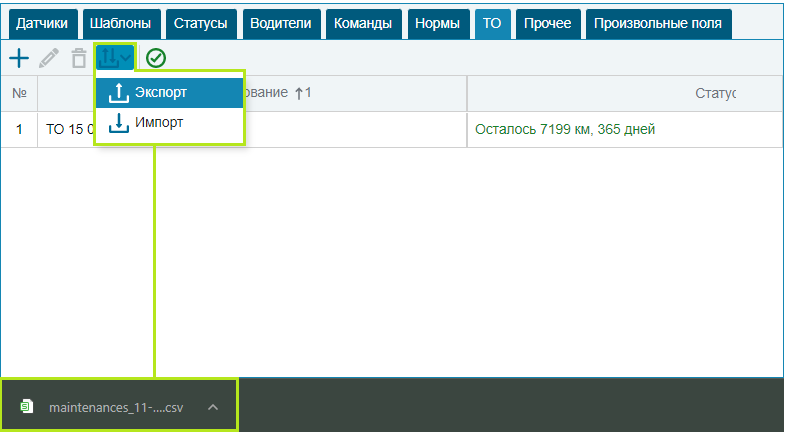Click the green checkmark circle icon
787x432 pixels.
156,59
